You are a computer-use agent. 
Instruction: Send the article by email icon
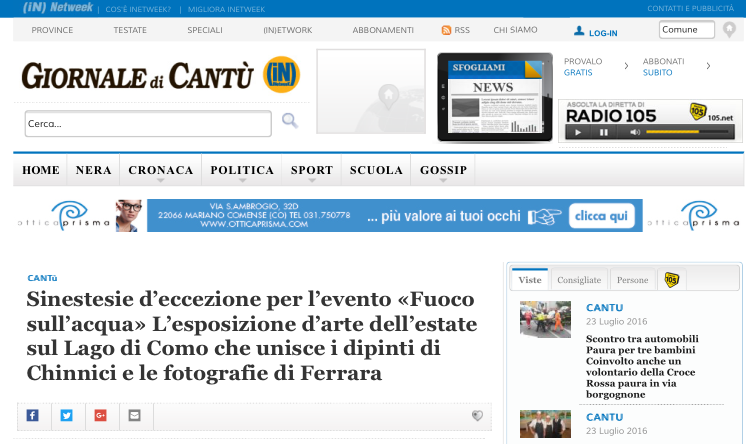pyautogui.click(x=134, y=415)
